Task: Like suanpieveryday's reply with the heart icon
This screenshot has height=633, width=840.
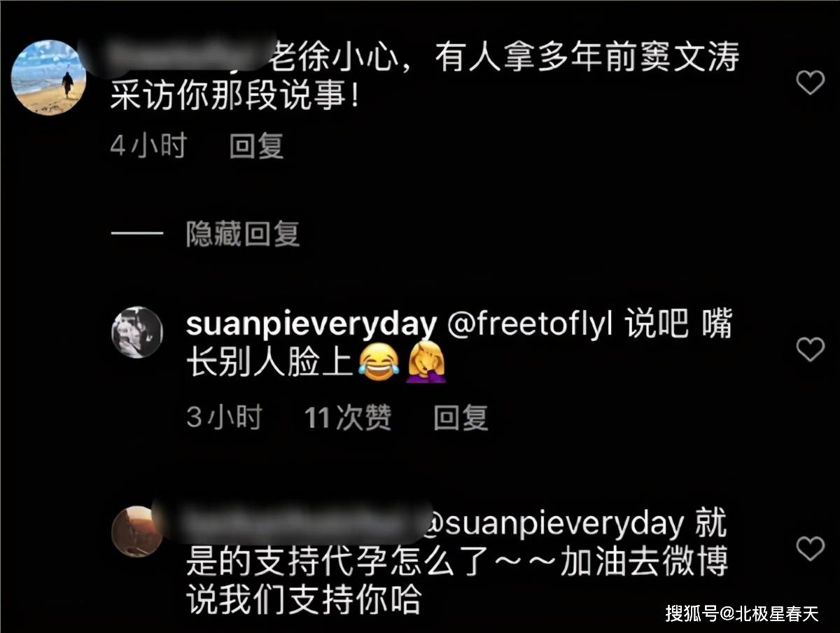Action: coord(811,349)
